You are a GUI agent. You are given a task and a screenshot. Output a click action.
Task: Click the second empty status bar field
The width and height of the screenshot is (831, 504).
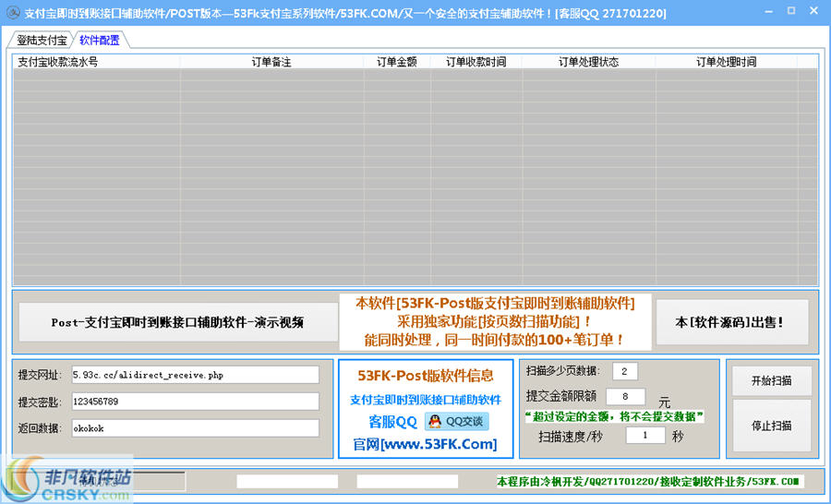407,481
